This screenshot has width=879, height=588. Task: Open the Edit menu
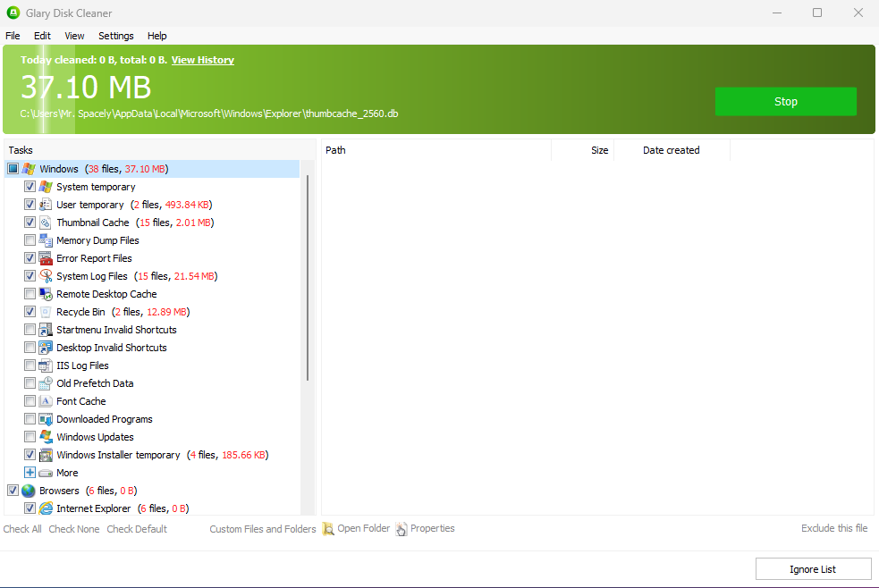pos(42,36)
